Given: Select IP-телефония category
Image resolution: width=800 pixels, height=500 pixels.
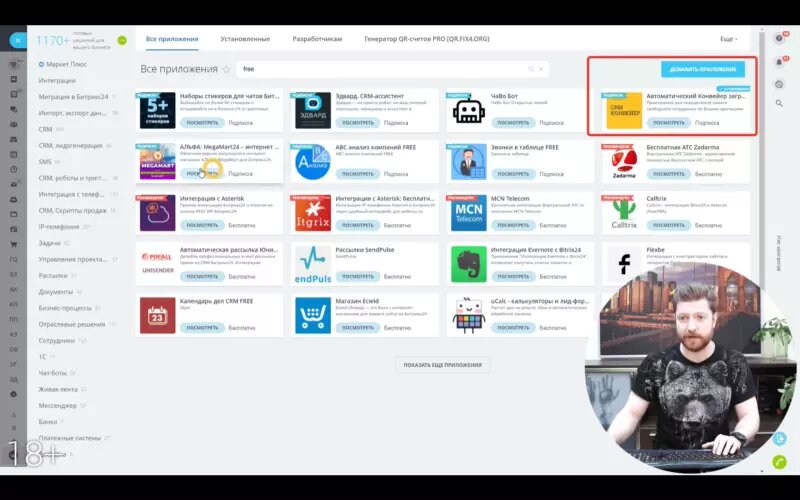Looking at the screenshot, I should click(59, 227).
